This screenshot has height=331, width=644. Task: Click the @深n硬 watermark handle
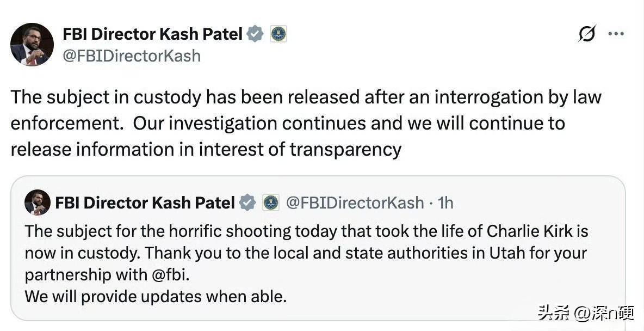click(x=603, y=314)
